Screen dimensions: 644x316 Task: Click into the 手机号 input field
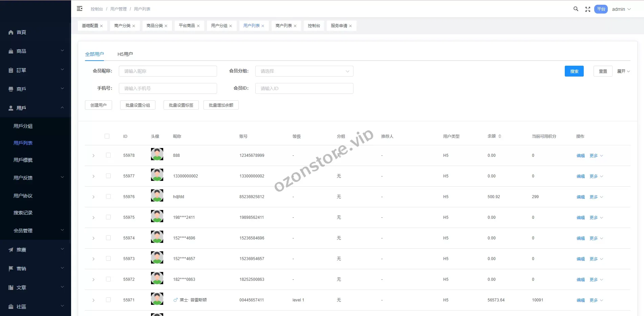(x=168, y=88)
